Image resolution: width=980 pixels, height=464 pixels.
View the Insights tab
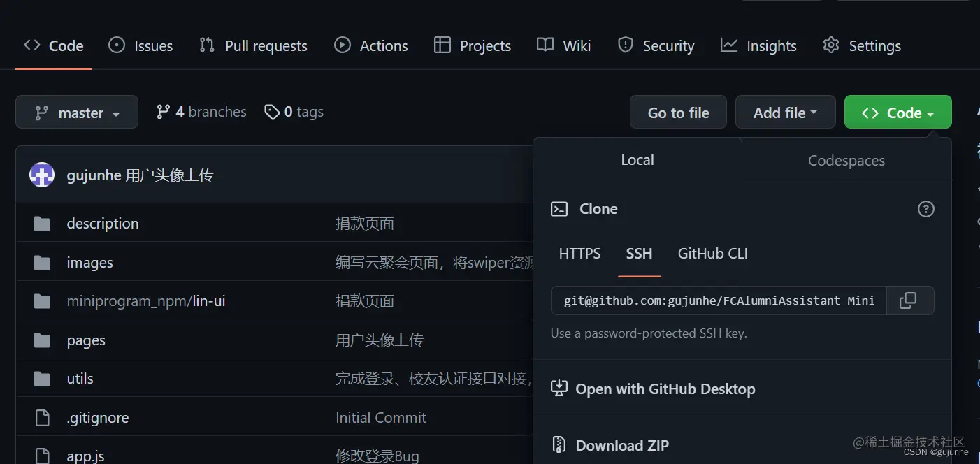[758, 45]
